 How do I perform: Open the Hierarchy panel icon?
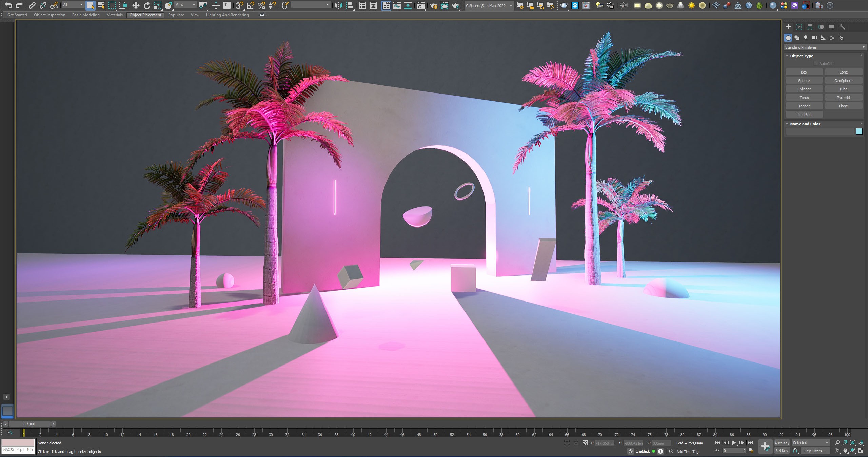810,27
